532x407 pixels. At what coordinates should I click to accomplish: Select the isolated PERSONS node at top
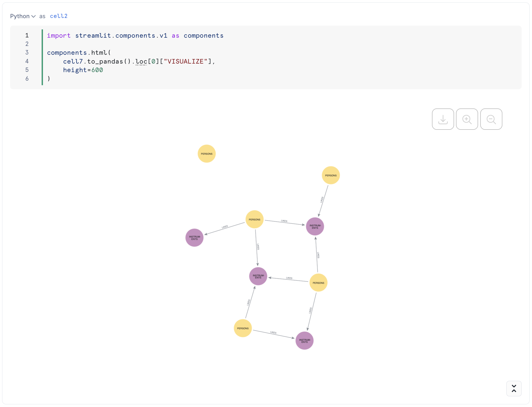pos(207,154)
